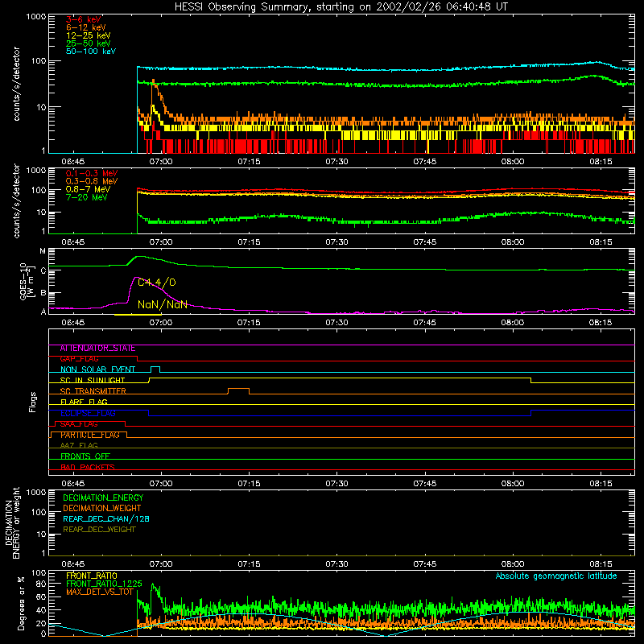This screenshot has height=644, width=644.
Task: Click the Degrees or % axis title
Action: pyautogui.click(x=21, y=603)
